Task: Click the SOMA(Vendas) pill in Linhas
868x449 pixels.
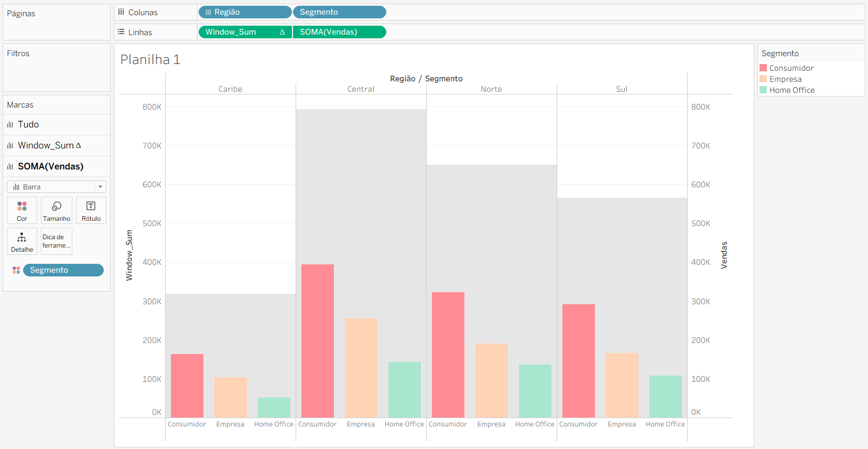Action: coord(339,32)
